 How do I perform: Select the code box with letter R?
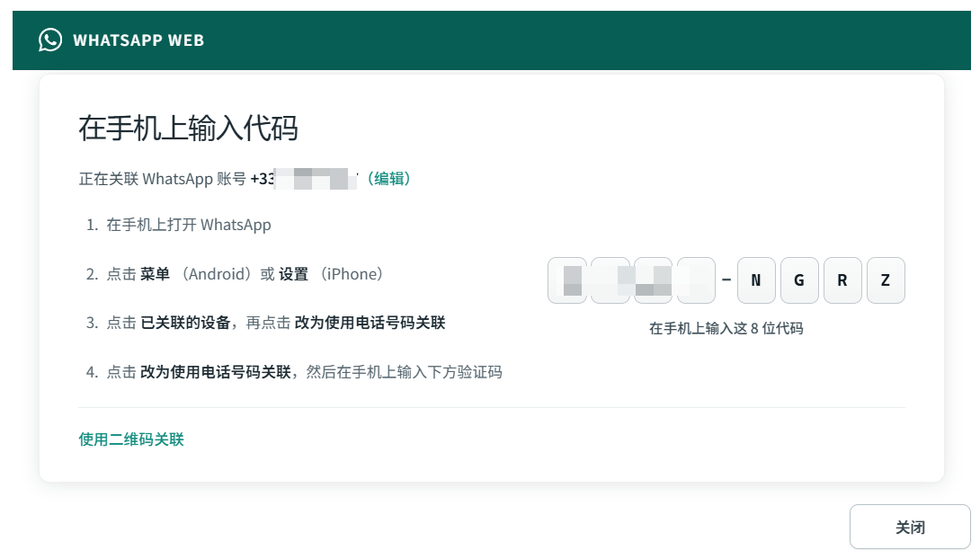point(842,280)
